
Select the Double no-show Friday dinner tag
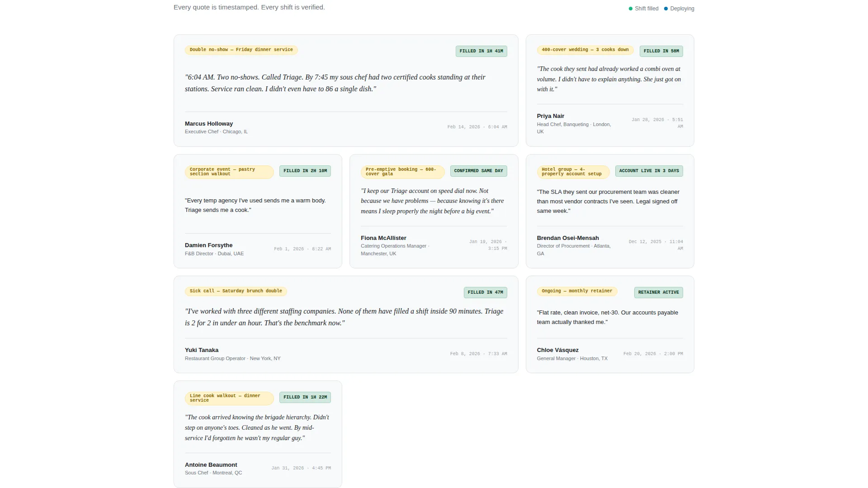(x=241, y=50)
